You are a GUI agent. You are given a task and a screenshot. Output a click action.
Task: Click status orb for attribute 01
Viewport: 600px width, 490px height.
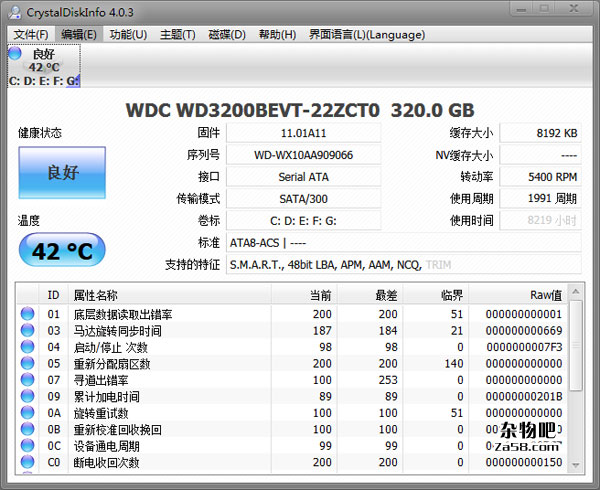28,314
